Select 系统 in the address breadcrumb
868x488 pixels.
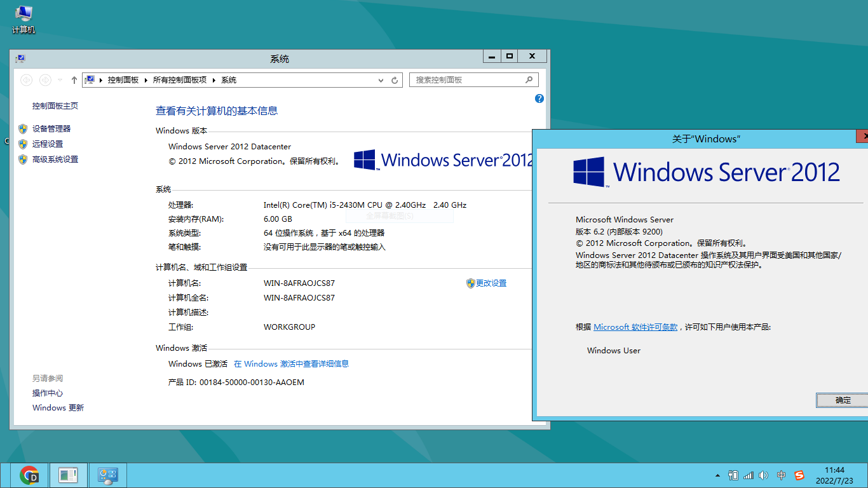[229, 80]
